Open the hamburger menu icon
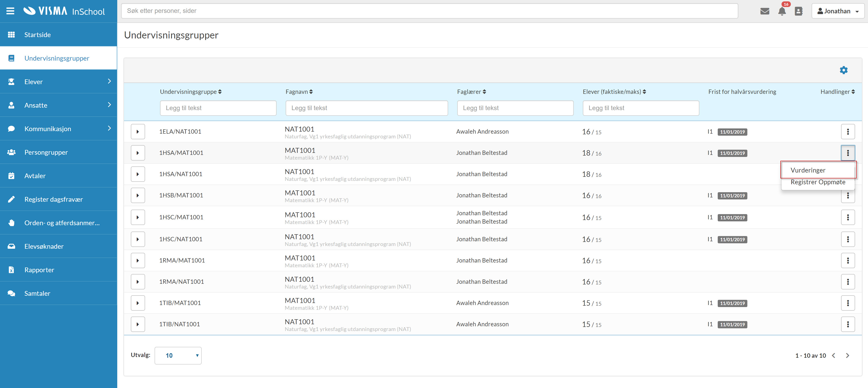The width and height of the screenshot is (868, 388). coord(10,11)
